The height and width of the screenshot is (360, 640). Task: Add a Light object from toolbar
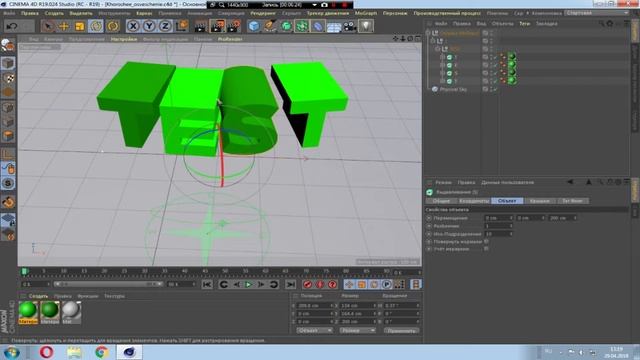(366, 26)
